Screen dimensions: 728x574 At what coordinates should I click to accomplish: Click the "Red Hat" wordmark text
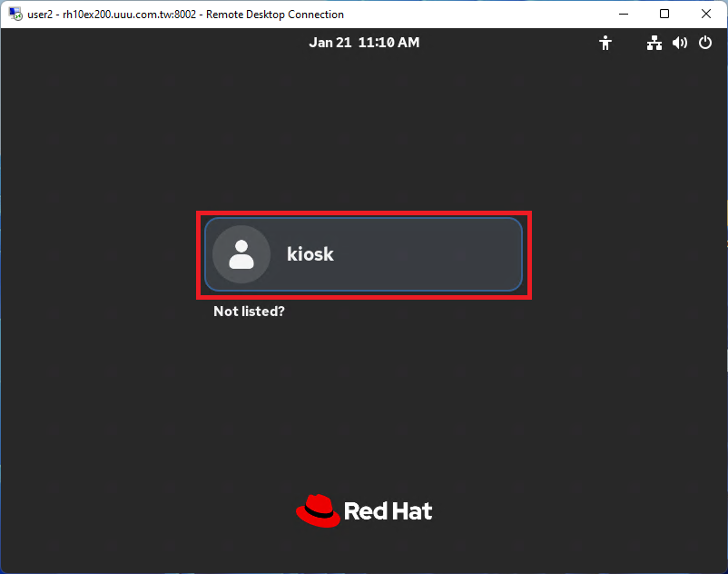pyautogui.click(x=388, y=511)
